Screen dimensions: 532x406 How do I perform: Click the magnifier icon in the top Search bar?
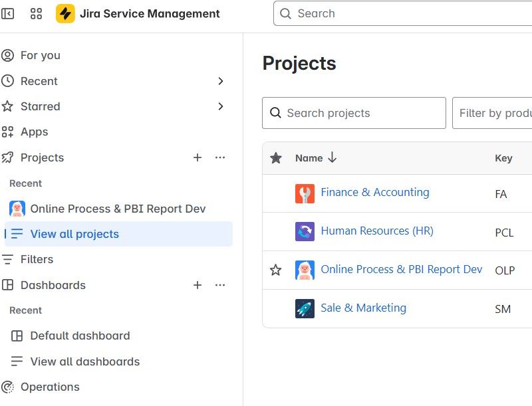(285, 13)
